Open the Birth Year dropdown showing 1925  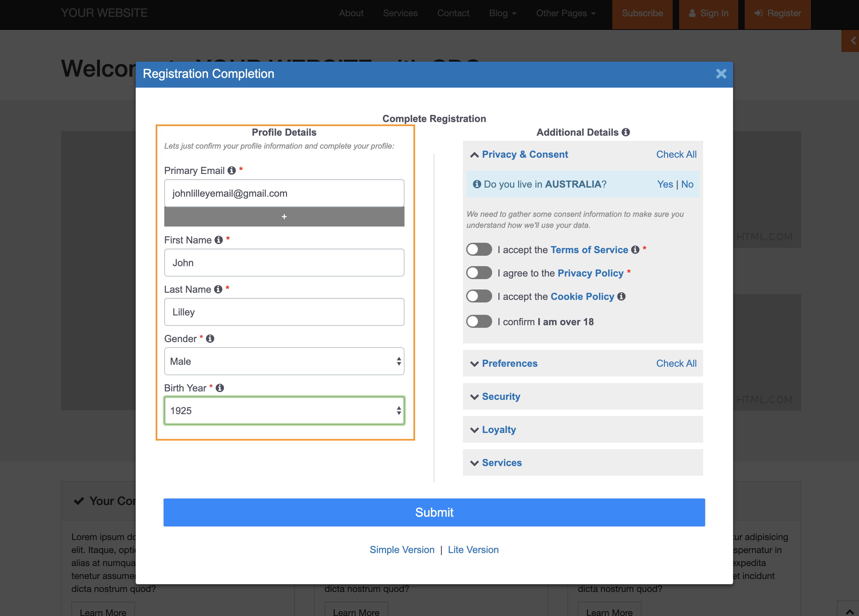tap(284, 411)
